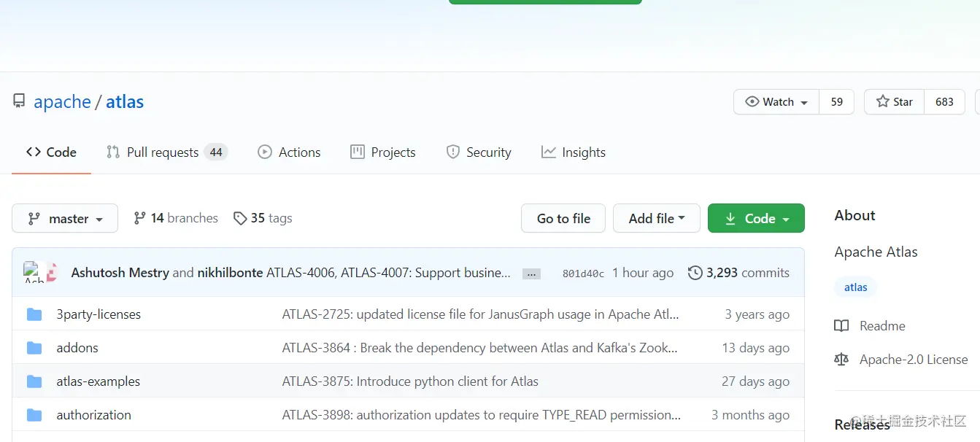Open commit hash 801d40c
This screenshot has width=980, height=442.
point(583,274)
